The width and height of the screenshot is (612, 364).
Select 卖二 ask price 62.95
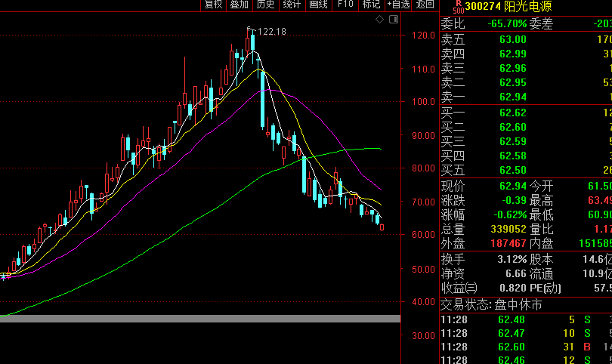[513, 83]
